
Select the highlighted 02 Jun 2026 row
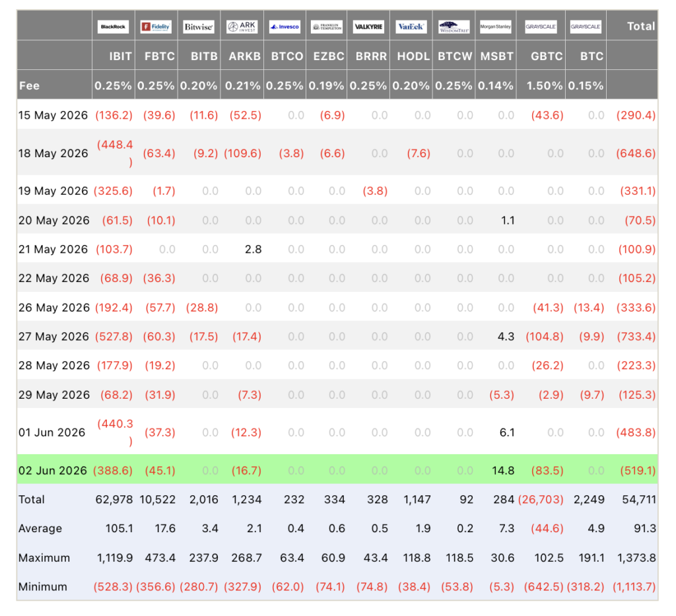pos(337,470)
